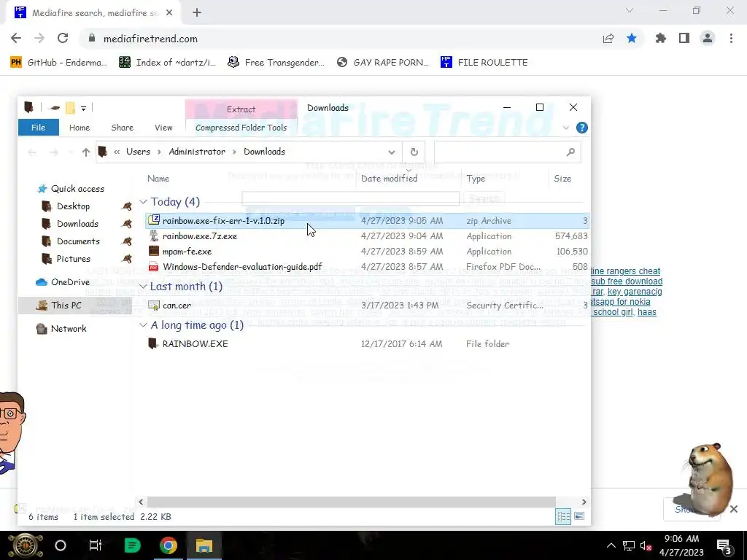The width and height of the screenshot is (747, 560).
Task: Collapse the Last month (1) group
Action: [143, 286]
